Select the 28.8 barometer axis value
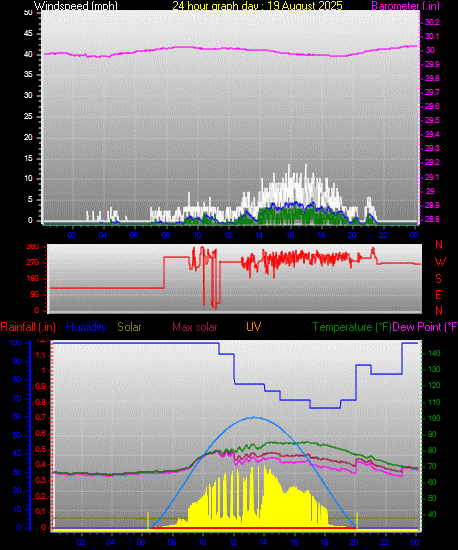This screenshot has height=550, width=458. click(x=432, y=220)
